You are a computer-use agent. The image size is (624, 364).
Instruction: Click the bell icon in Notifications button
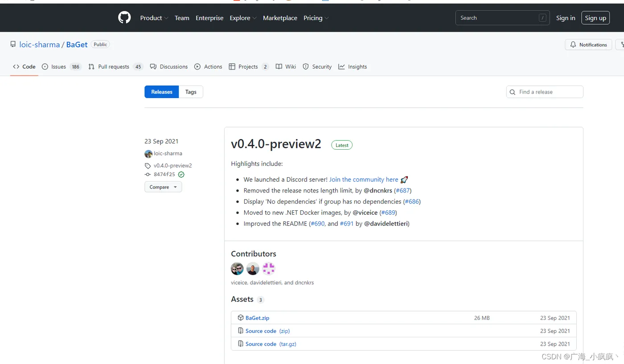point(573,45)
